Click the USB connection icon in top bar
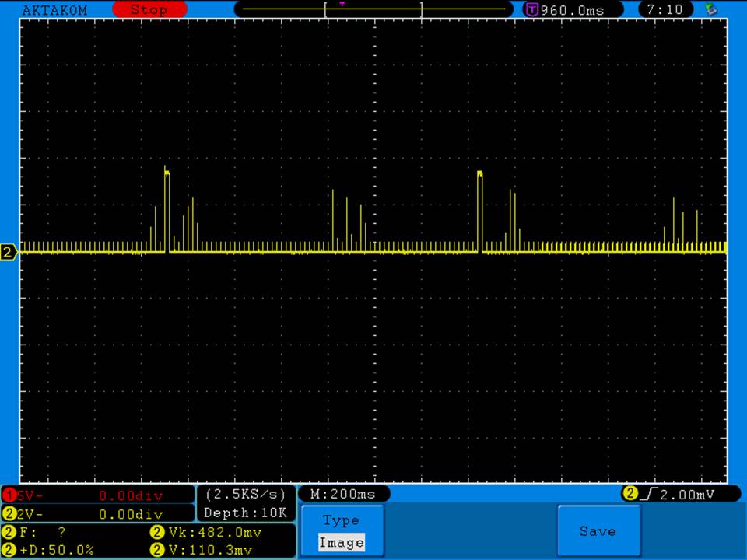The height and width of the screenshot is (560, 747). (710, 9)
